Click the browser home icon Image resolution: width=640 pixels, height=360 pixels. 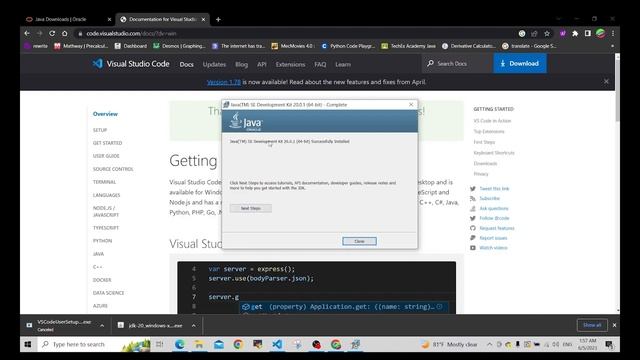[x=64, y=33]
